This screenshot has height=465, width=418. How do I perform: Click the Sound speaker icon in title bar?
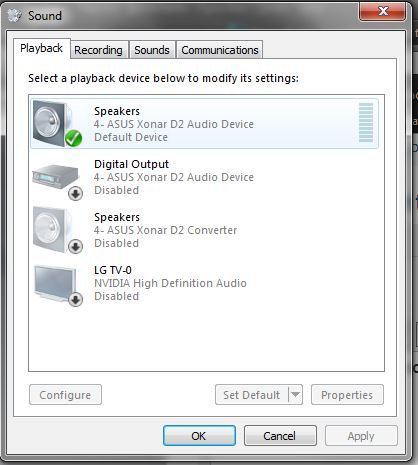pyautogui.click(x=14, y=15)
